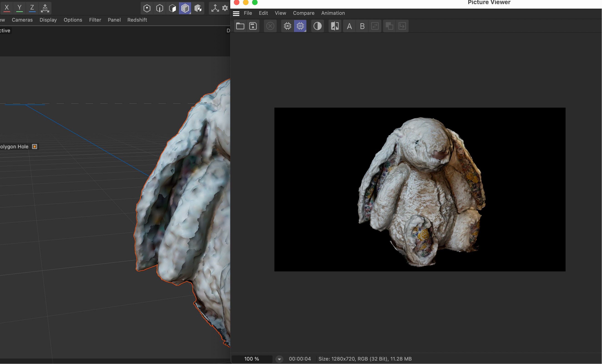Set image as B
This screenshot has width=602, height=364.
(362, 26)
